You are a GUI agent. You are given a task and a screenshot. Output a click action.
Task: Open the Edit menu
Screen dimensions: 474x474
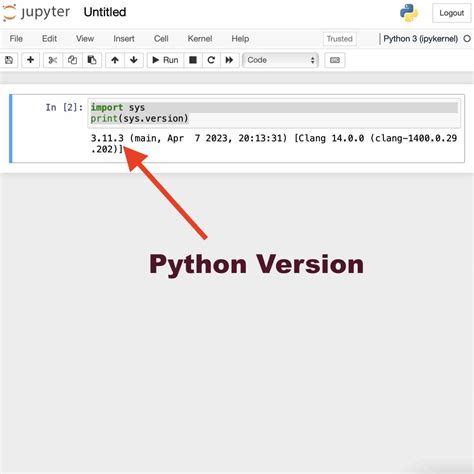click(49, 39)
